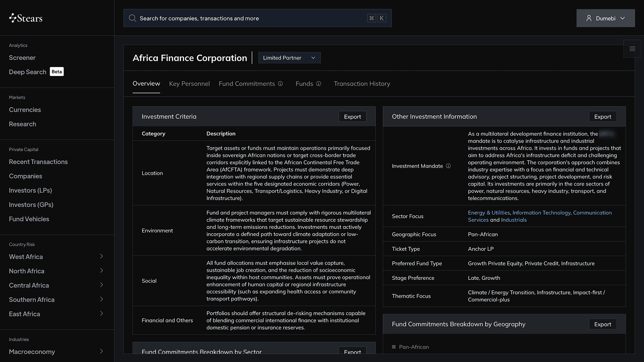Screen dimensions: 644x362
Task: Switch to the Key Personnel tab
Action: (189, 84)
